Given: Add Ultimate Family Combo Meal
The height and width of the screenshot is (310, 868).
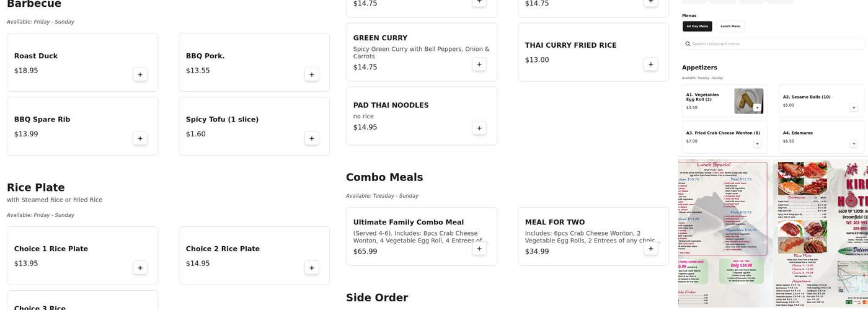Looking at the screenshot, I should [479, 249].
